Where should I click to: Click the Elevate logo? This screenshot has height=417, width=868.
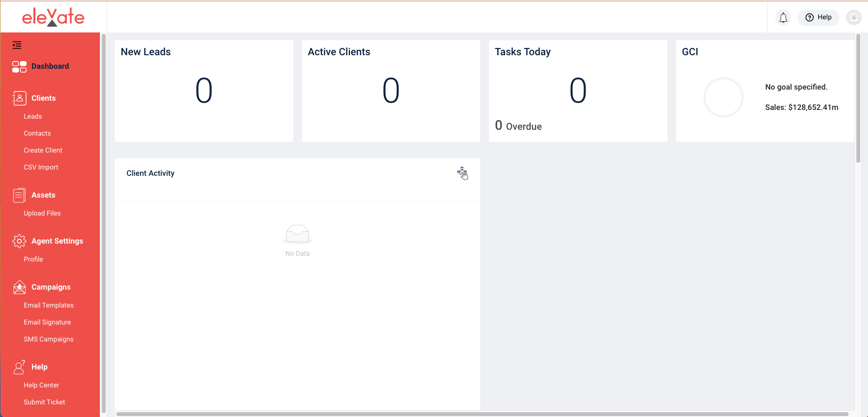pos(53,17)
